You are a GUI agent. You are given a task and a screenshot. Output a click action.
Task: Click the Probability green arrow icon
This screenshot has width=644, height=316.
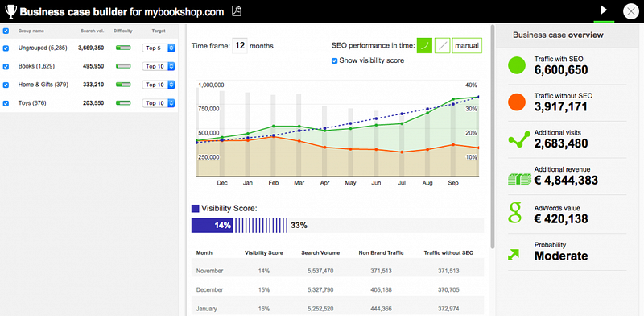pyautogui.click(x=514, y=255)
